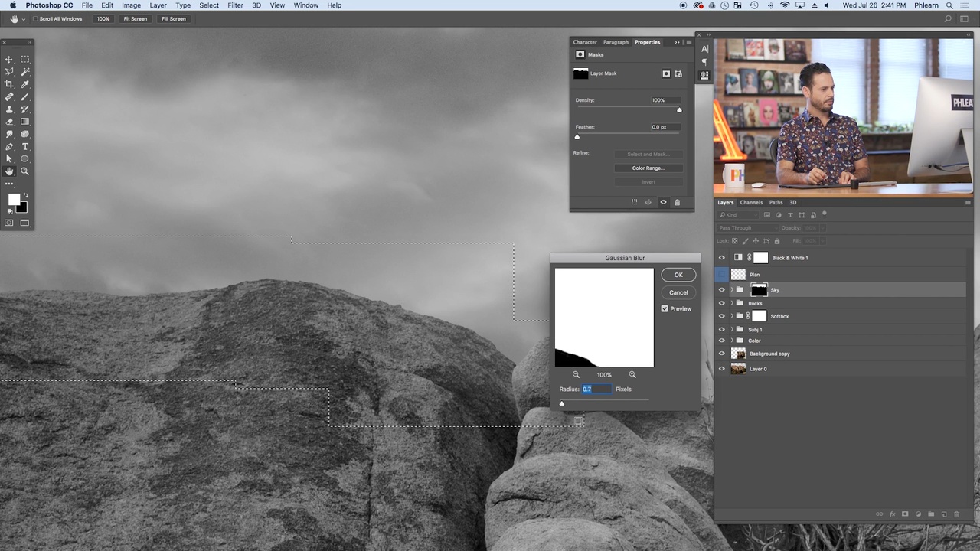Switch to the Channels tab

[x=751, y=203]
